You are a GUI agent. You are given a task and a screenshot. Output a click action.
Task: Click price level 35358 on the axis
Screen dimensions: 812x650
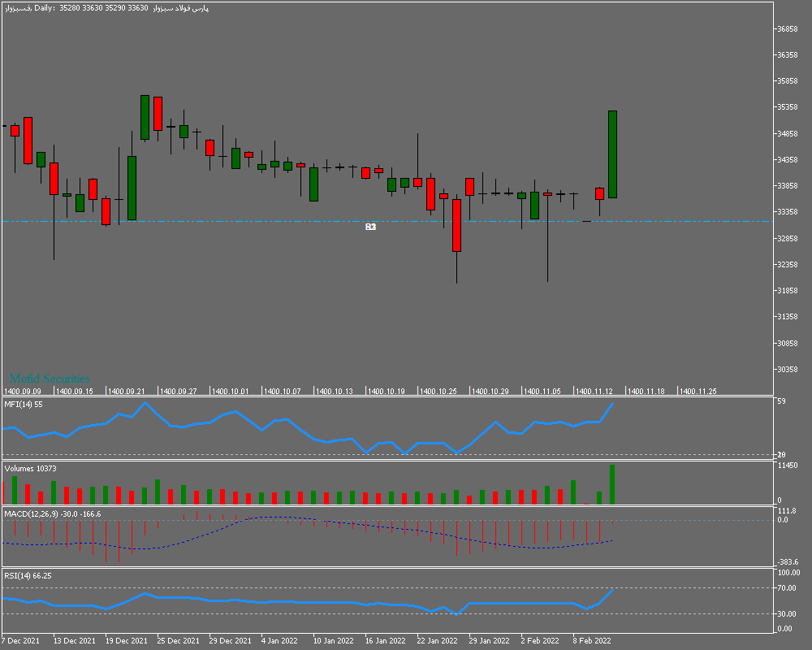click(x=787, y=107)
